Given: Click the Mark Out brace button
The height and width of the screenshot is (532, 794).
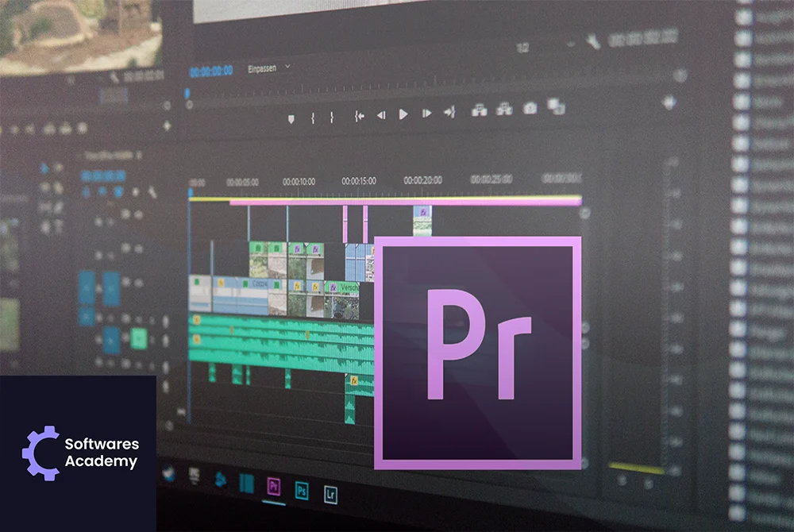Looking at the screenshot, I should pyautogui.click(x=332, y=118).
